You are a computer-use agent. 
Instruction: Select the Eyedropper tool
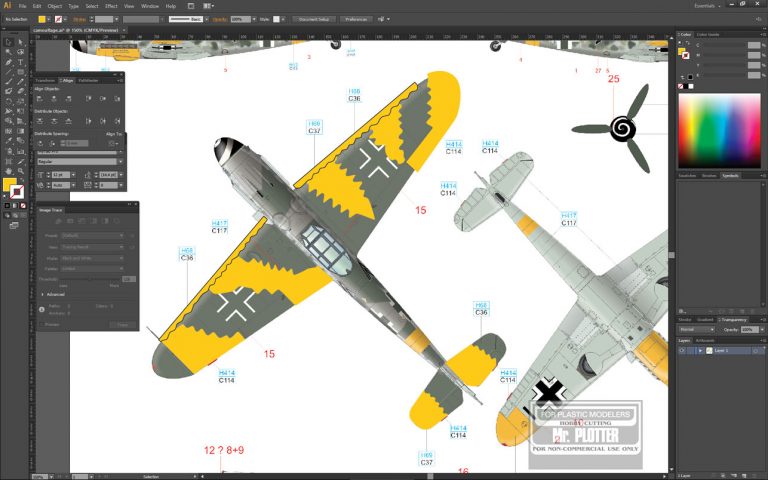(x=8, y=141)
